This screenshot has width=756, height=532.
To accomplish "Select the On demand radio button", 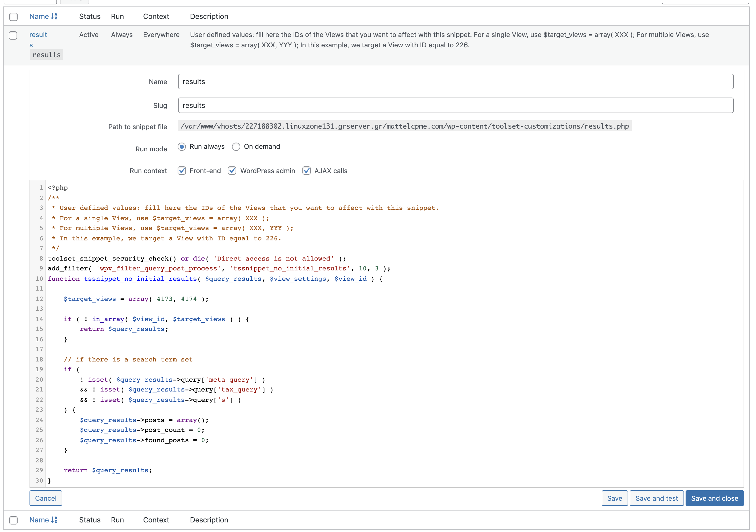I will [236, 147].
